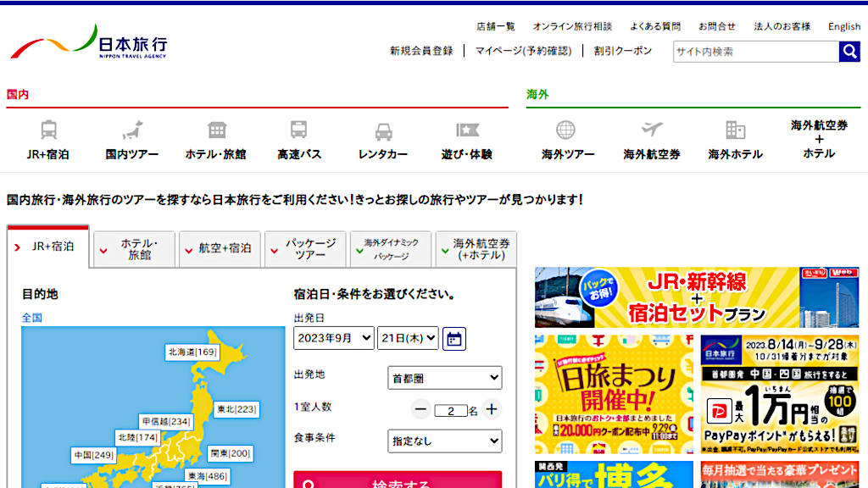Select the 遊び・体験 ticket icon

click(x=467, y=130)
